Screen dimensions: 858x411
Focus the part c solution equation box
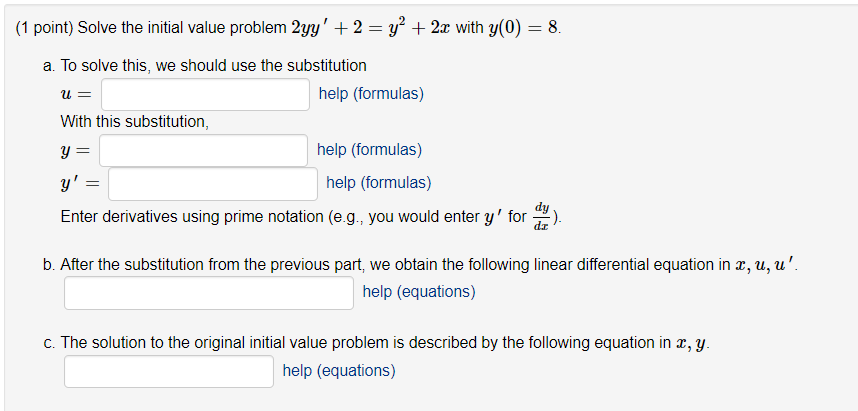point(169,372)
